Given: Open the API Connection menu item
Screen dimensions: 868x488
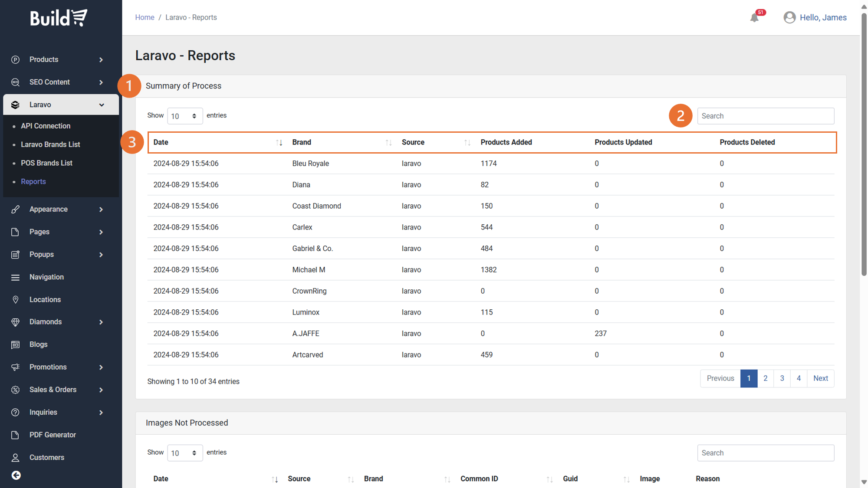Looking at the screenshot, I should click(46, 126).
